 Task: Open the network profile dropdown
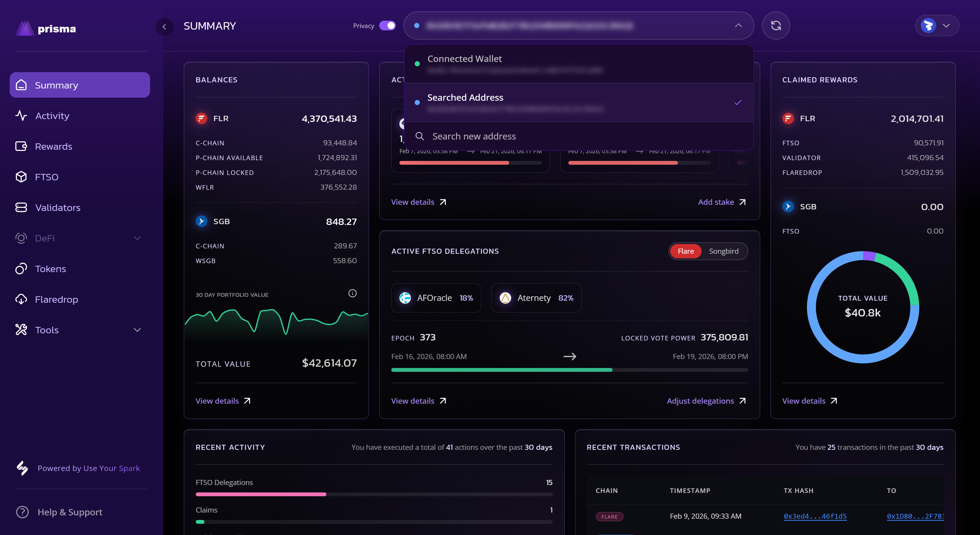point(937,26)
